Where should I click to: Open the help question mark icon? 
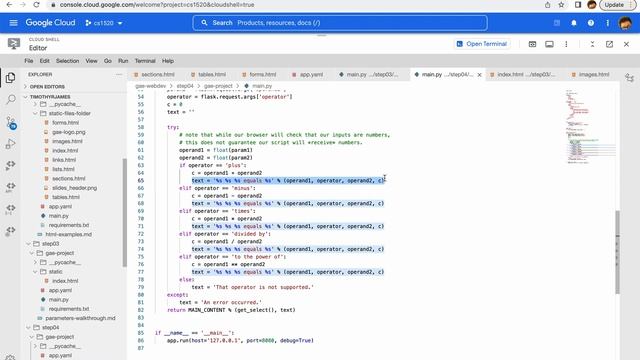pos(591,23)
